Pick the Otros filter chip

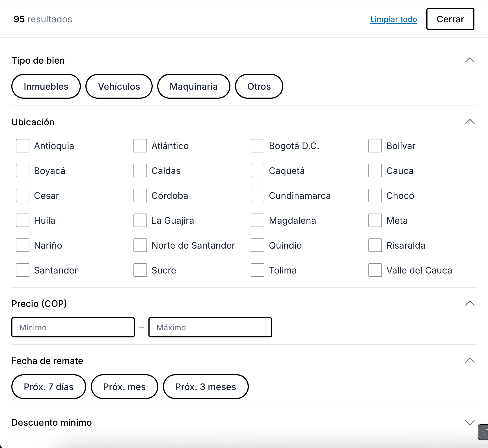(x=259, y=86)
